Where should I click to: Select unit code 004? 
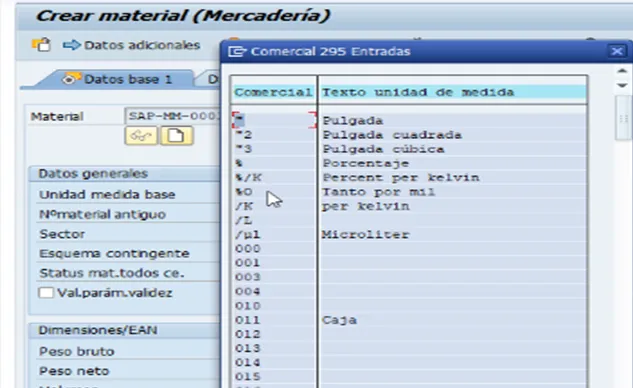(248, 292)
